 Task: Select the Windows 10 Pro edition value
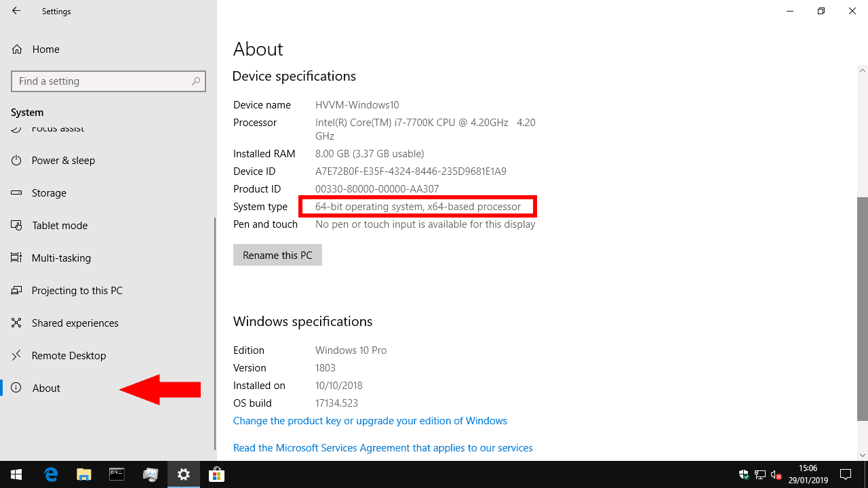(x=351, y=350)
